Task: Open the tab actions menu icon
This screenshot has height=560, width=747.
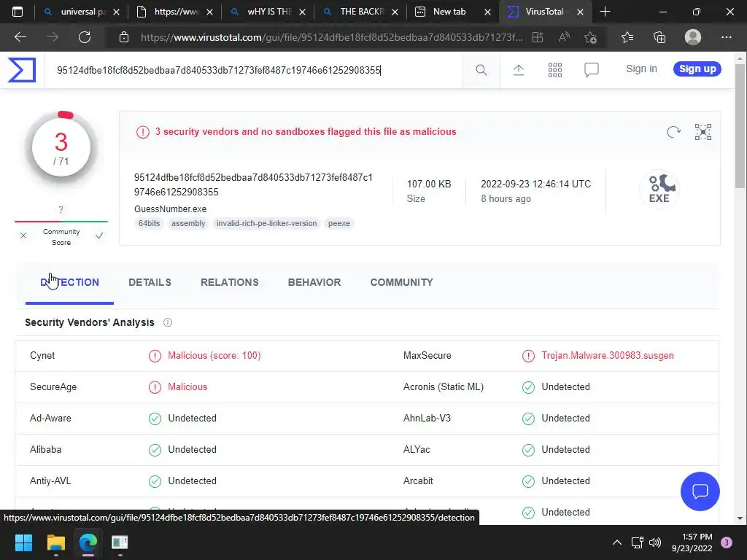Action: point(18,12)
